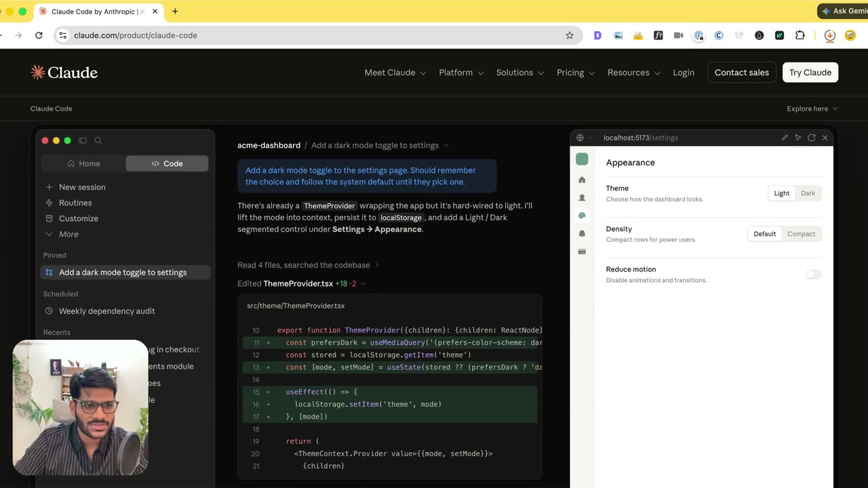This screenshot has width=868, height=488.
Task: Click the browser address bar URL
Action: pyautogui.click(x=136, y=35)
